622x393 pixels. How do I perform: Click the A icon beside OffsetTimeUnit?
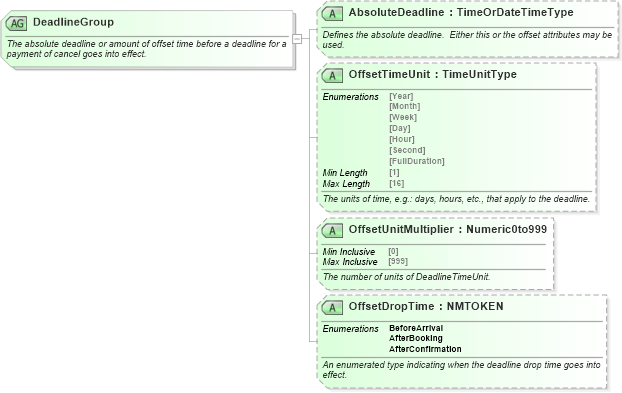pyautogui.click(x=332, y=76)
